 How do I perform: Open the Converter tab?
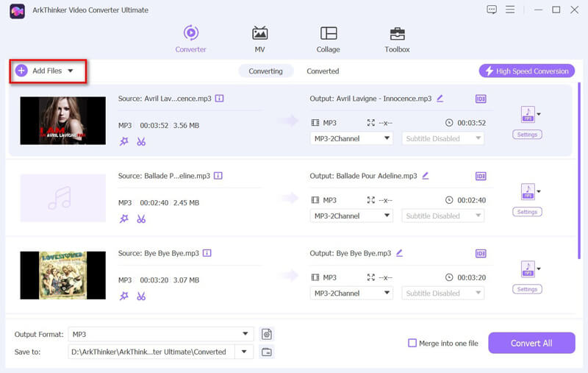click(190, 39)
